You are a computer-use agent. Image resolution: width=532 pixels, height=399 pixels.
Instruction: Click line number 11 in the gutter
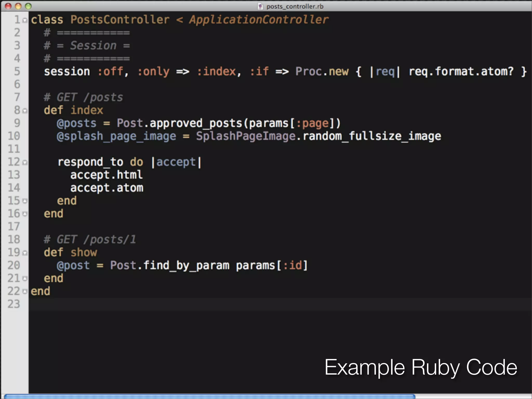point(14,149)
